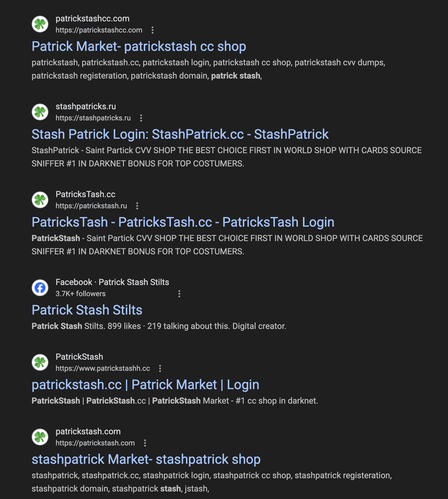Open the three-dot menu for the patrickstash.com result
Viewport: 448px width, 499px height.
tap(146, 443)
